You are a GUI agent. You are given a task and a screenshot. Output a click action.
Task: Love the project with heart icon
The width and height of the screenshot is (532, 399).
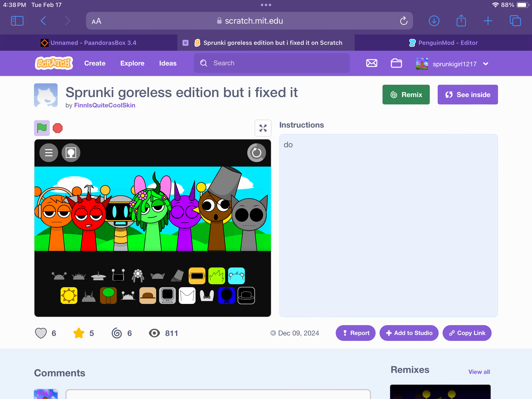pos(41,333)
